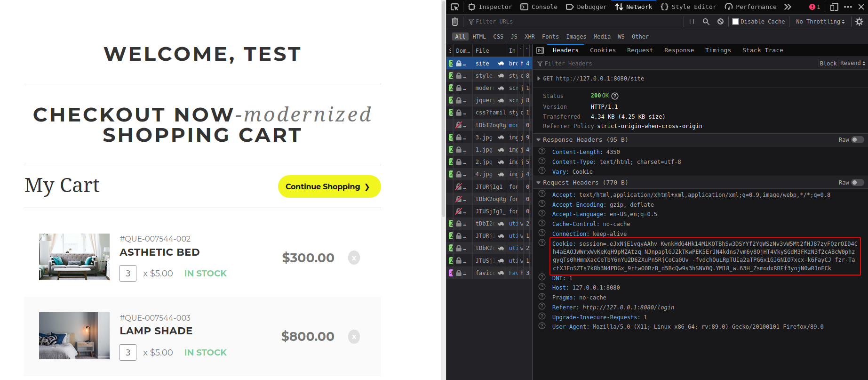Open the No Throttling dropdown
This screenshot has width=868, height=380.
pyautogui.click(x=820, y=22)
